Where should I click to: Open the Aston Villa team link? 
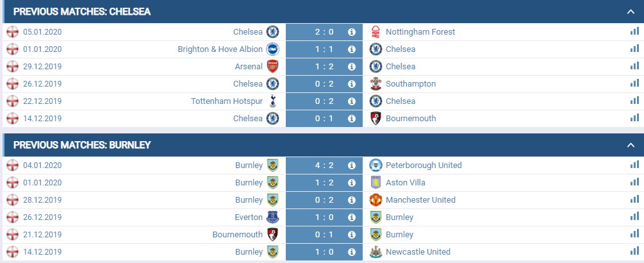(406, 182)
